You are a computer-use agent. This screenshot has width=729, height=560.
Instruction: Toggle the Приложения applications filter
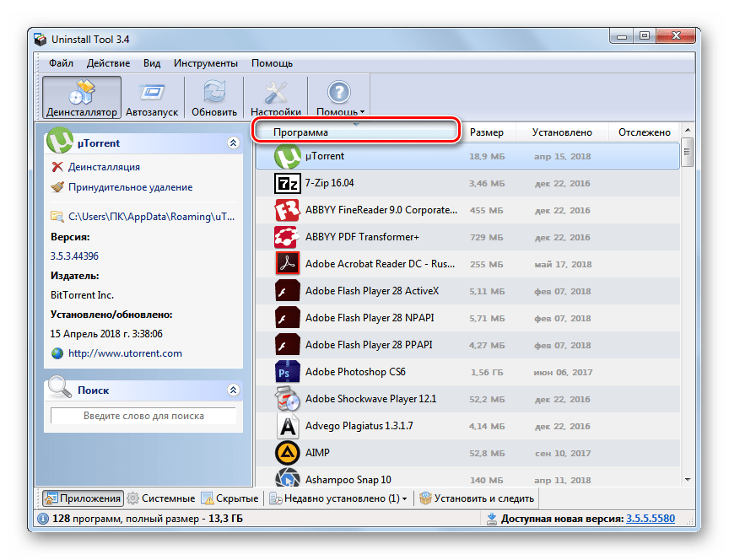(x=82, y=498)
